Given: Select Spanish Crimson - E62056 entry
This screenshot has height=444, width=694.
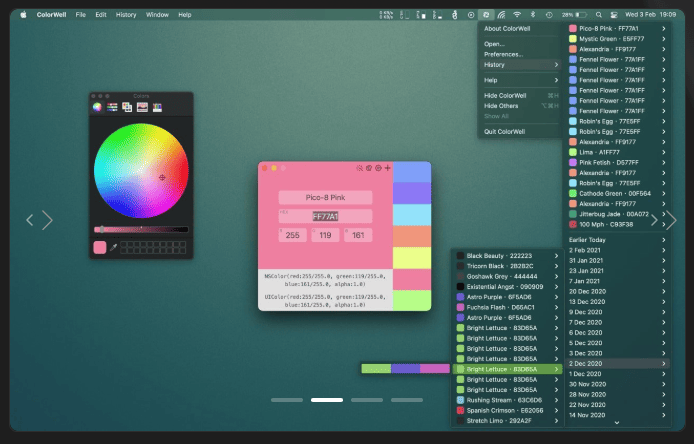Looking at the screenshot, I should click(x=507, y=410).
